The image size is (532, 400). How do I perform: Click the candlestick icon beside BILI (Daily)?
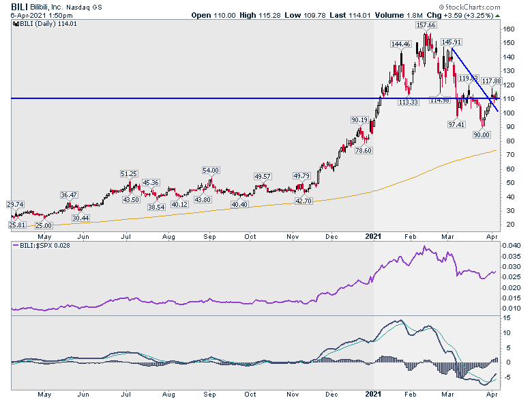point(16,24)
